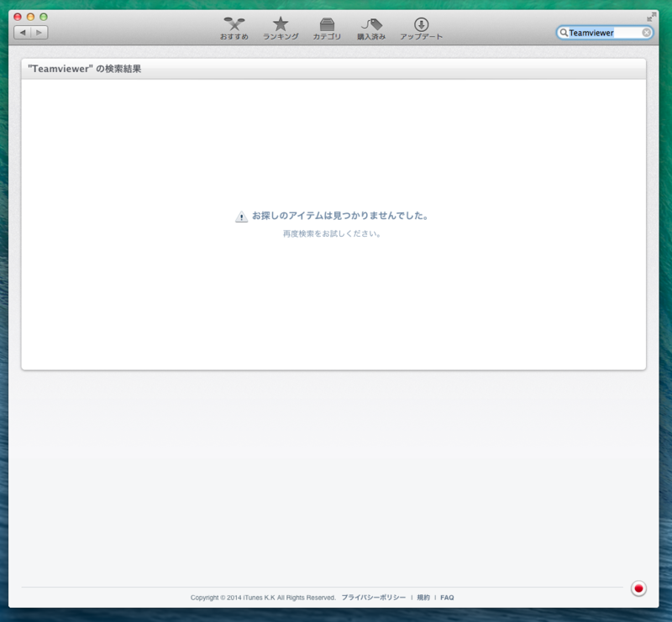The height and width of the screenshot is (622, 672).
Task: Click the "Teamviewer" の検索結果 heading
Action: 85,69
